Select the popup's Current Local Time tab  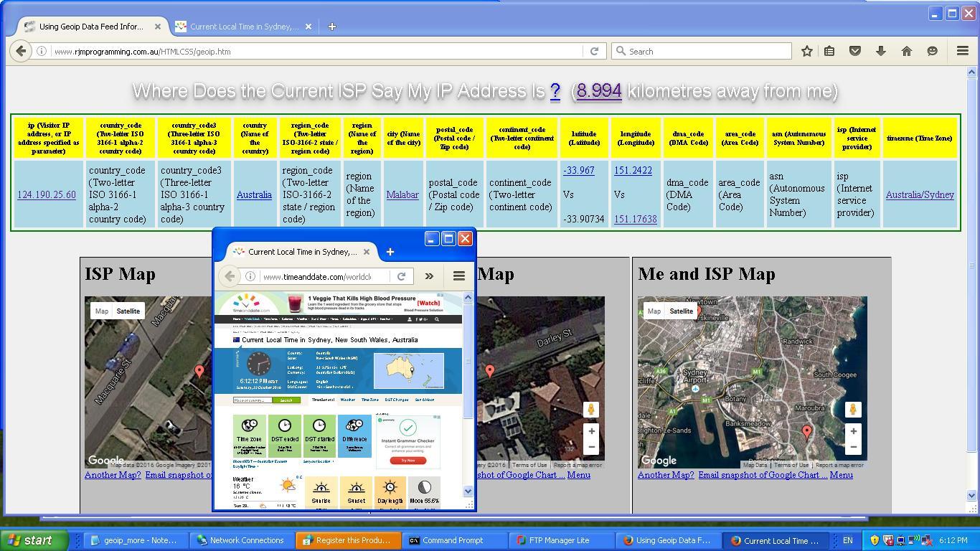[301, 252]
